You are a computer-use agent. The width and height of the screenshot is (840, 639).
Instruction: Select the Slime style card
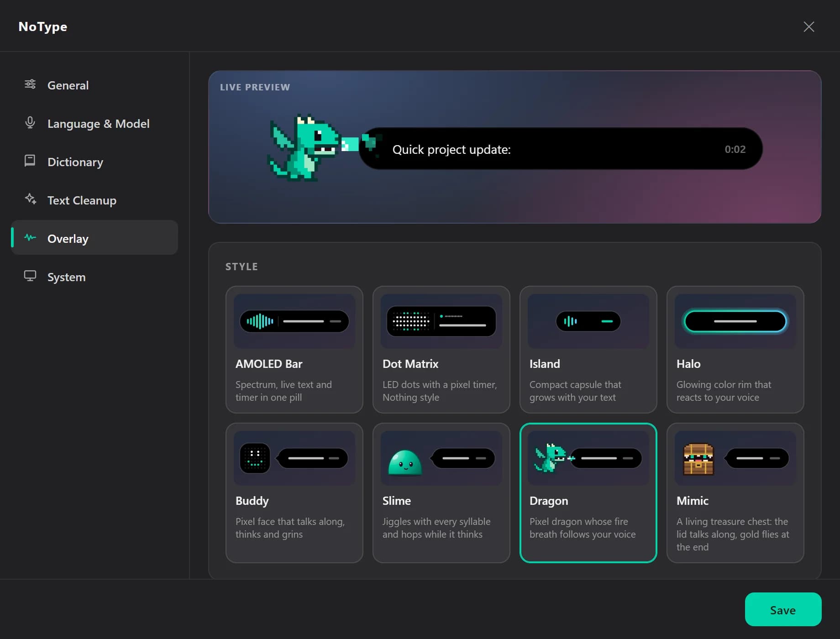coord(441,493)
